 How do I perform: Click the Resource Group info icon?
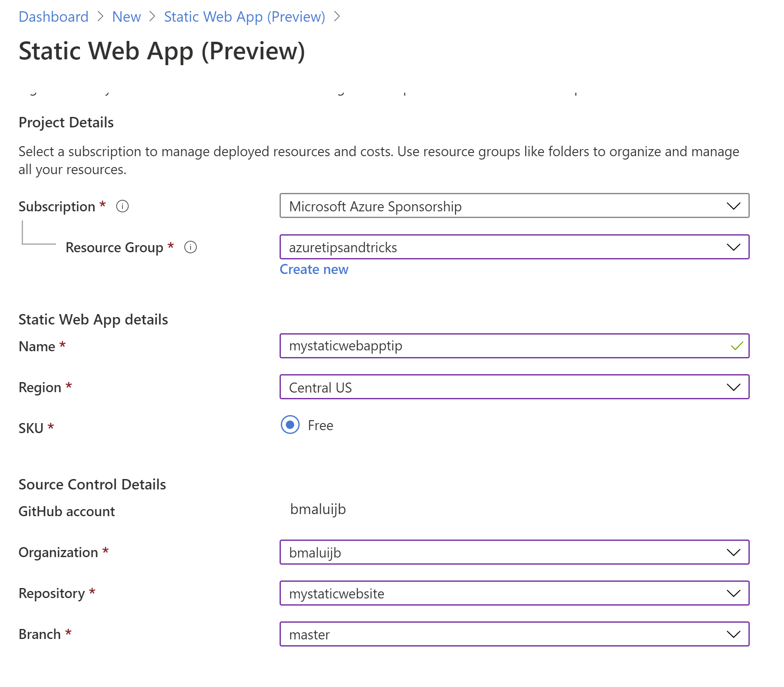(x=191, y=247)
